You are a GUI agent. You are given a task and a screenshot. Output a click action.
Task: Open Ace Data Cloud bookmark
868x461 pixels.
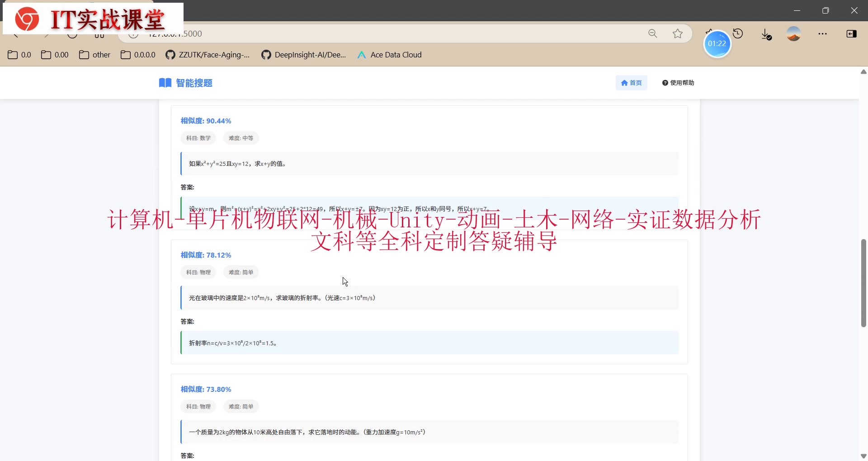pyautogui.click(x=389, y=55)
